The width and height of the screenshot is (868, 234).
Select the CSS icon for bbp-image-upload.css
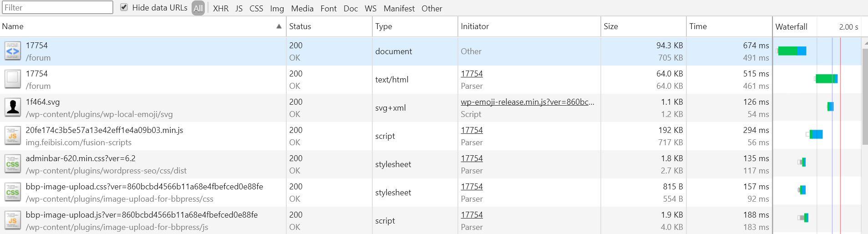click(x=13, y=192)
